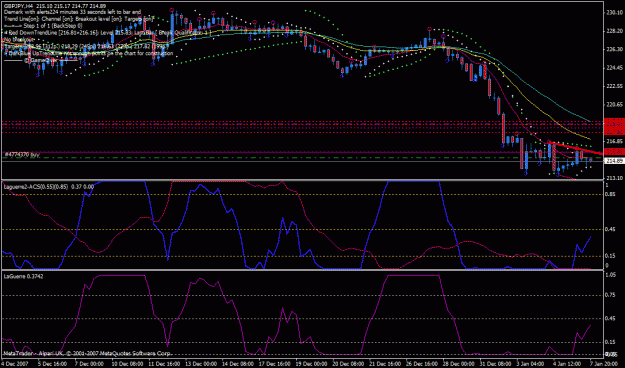
Task: Click the 228.20 price scale label
Action: coord(614,31)
